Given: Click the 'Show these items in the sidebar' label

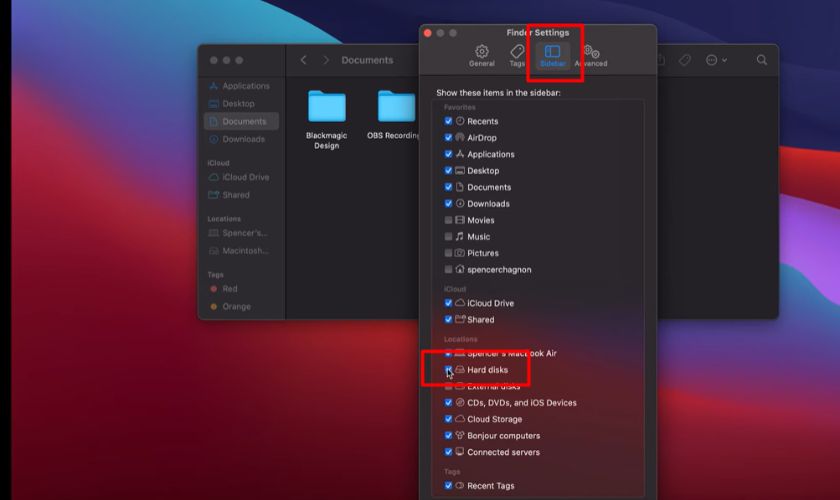Looking at the screenshot, I should click(x=498, y=93).
